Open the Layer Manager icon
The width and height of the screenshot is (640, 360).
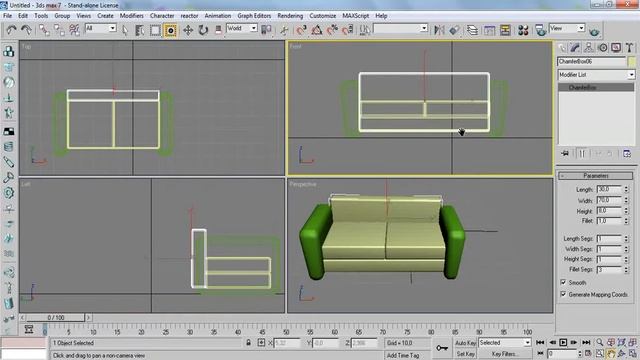(x=472, y=30)
